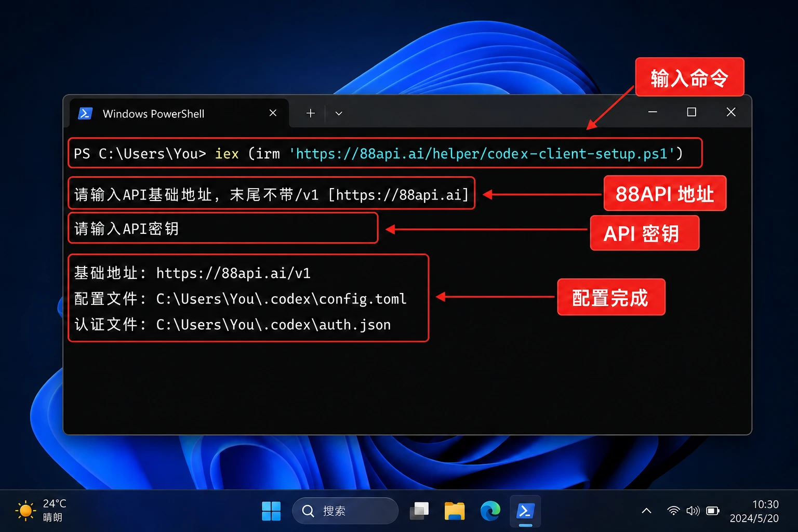Screen dimensions: 798x532
Task: Click the codex-client-setup.ps1 URL
Action: pos(482,154)
